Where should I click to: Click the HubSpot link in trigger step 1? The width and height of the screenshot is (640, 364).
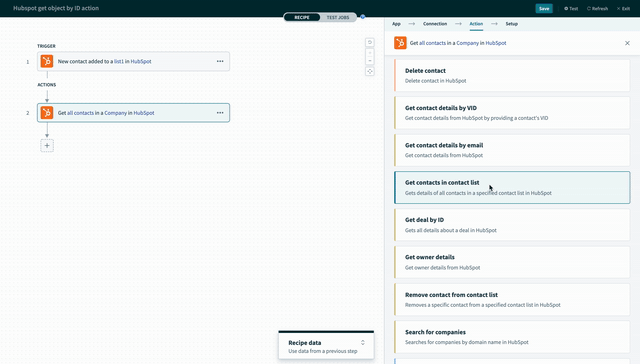coord(141,61)
